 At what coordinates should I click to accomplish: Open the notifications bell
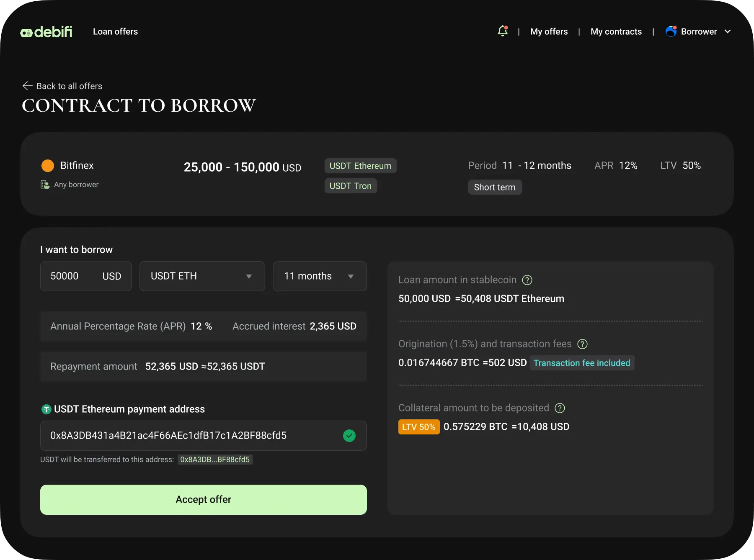pyautogui.click(x=503, y=31)
